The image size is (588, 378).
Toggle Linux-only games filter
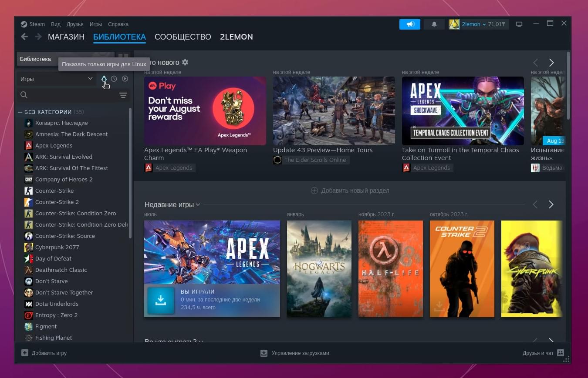pos(104,79)
